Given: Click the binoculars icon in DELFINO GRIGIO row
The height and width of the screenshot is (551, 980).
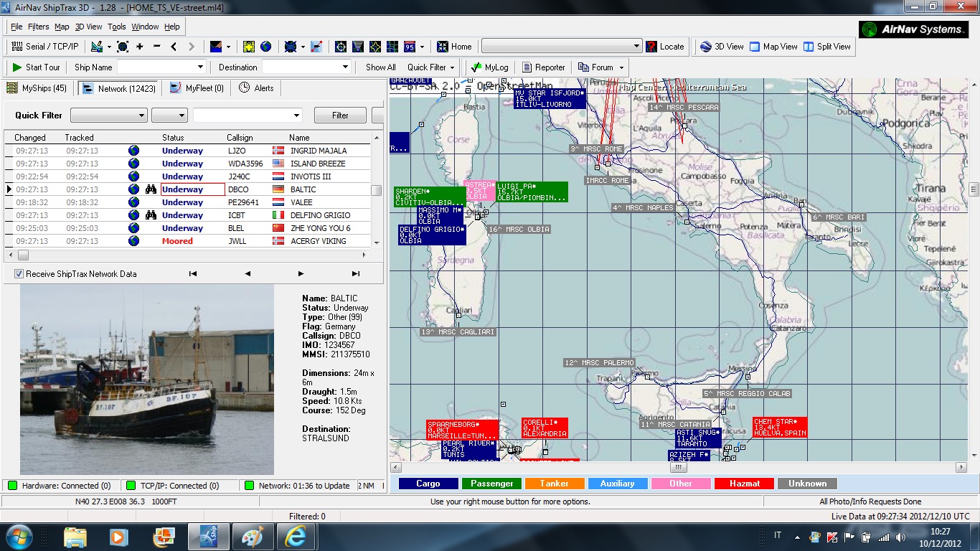Looking at the screenshot, I should (151, 215).
